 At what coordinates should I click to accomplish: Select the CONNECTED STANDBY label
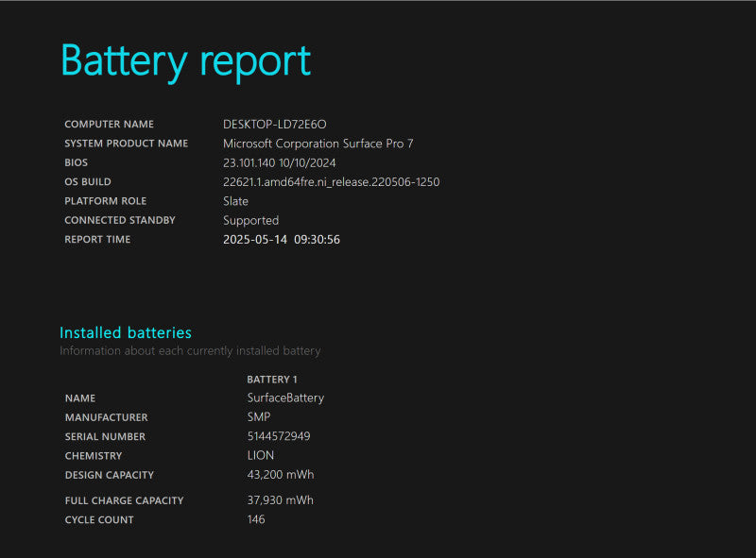120,220
